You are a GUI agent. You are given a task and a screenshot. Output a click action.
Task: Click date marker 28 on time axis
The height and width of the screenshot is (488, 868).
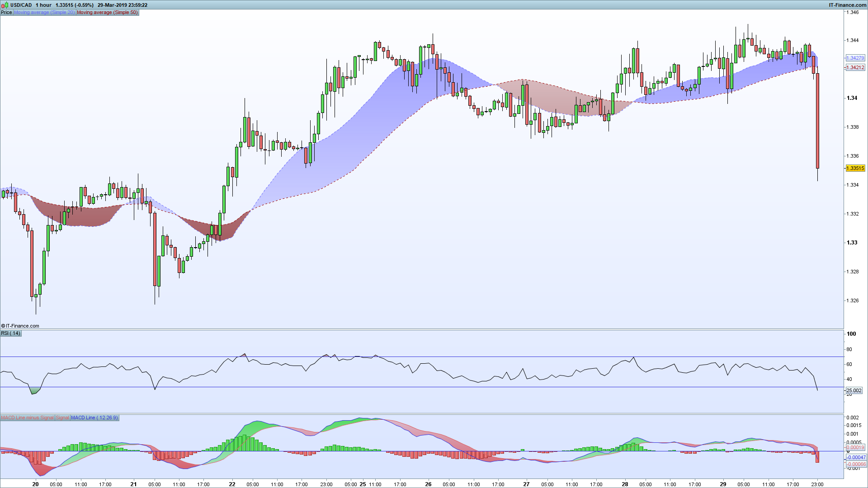[x=625, y=484]
